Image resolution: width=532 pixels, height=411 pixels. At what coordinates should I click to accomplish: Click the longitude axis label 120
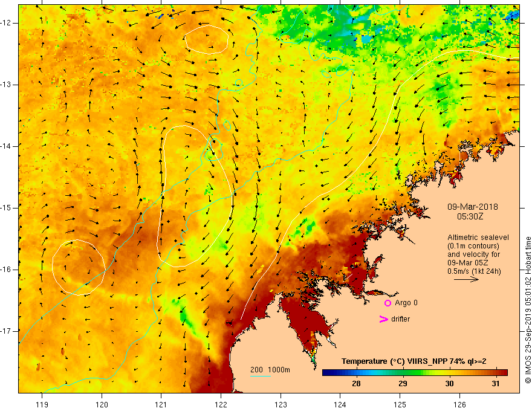(x=102, y=404)
